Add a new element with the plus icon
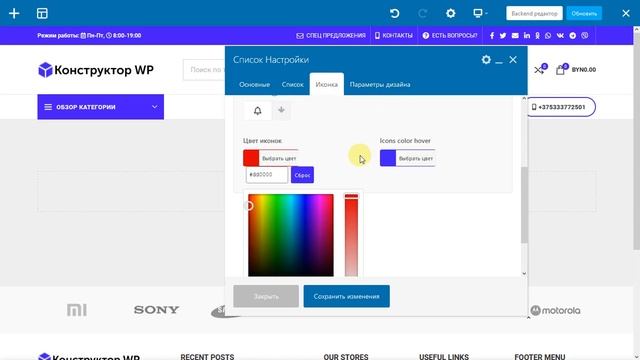This screenshot has width=640, height=360. 14,13
